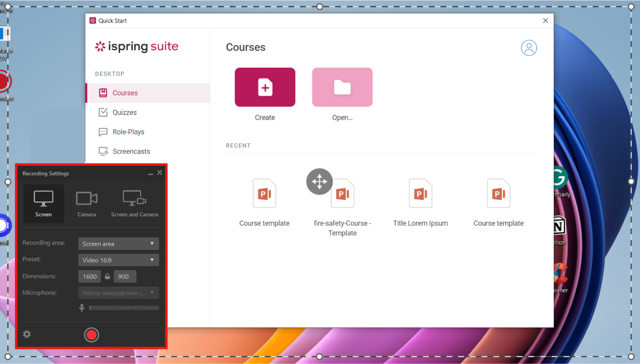The image size is (640, 364).
Task: Click the microphone volume level bar
Action: (x=124, y=307)
